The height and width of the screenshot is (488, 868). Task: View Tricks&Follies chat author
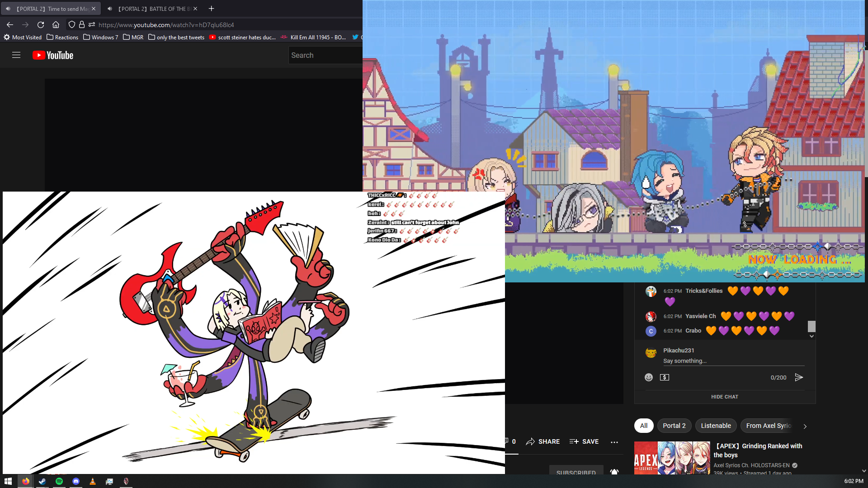point(704,291)
